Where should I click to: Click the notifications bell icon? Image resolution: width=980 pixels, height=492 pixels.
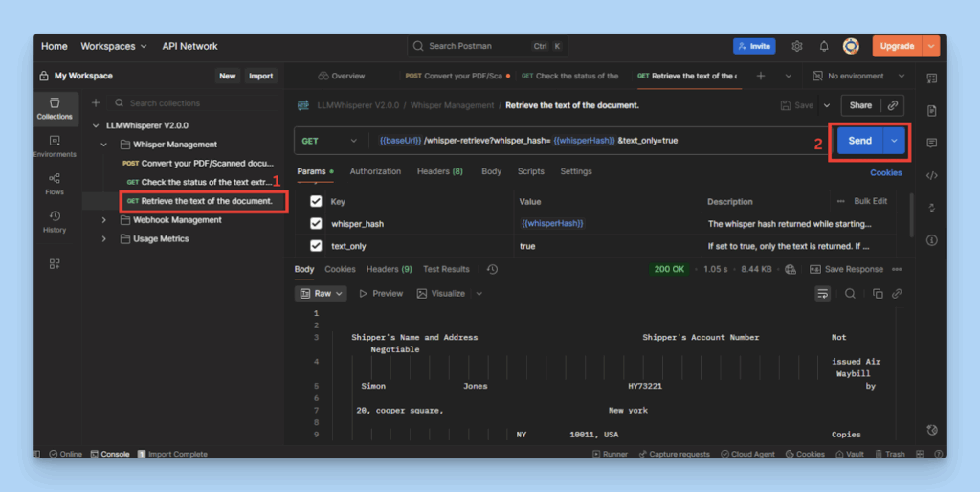pos(824,46)
